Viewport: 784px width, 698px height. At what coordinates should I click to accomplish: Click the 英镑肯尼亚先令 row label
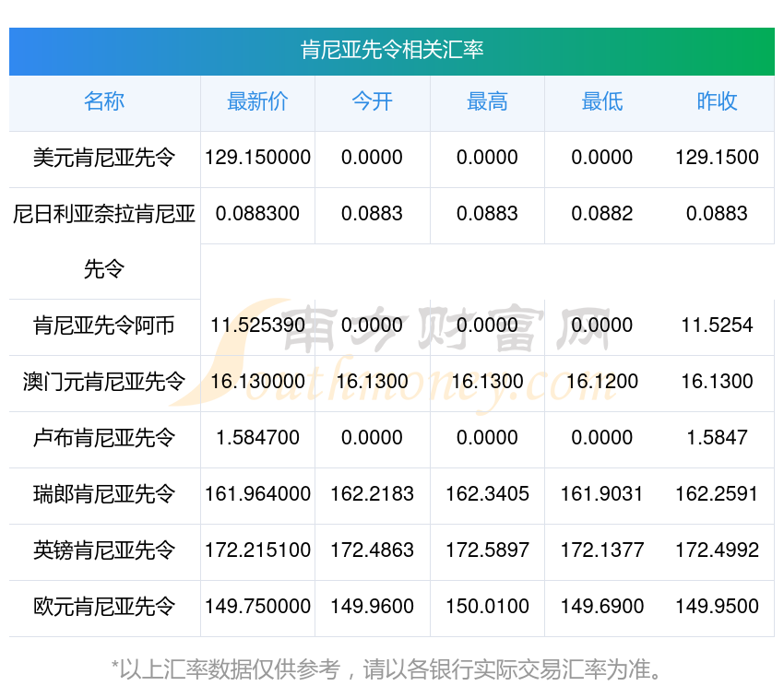click(104, 550)
